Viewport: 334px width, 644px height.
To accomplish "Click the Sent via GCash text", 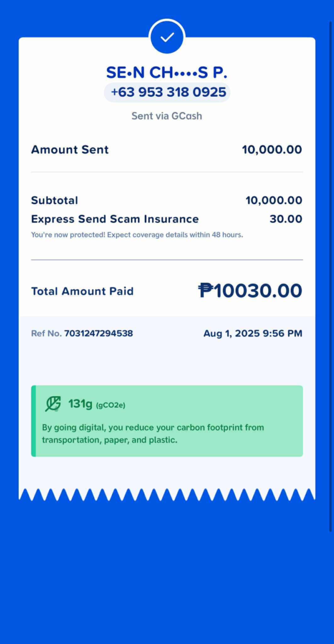I will point(167,116).
